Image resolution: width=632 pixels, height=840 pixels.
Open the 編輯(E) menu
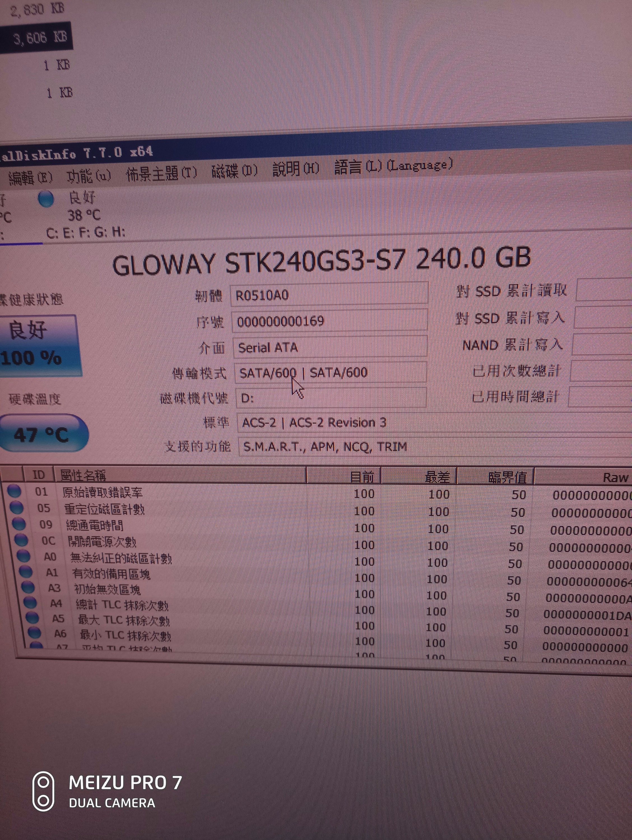coord(31,178)
